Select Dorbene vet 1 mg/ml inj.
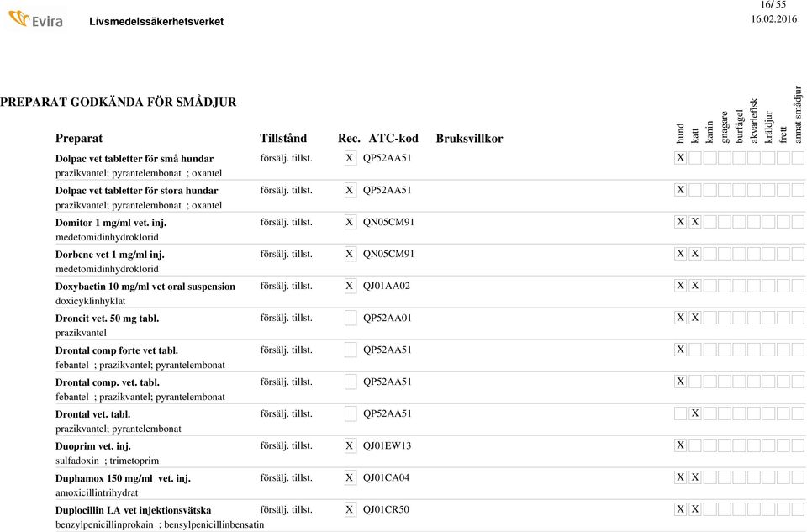The height and width of the screenshot is (532, 807). (110, 255)
